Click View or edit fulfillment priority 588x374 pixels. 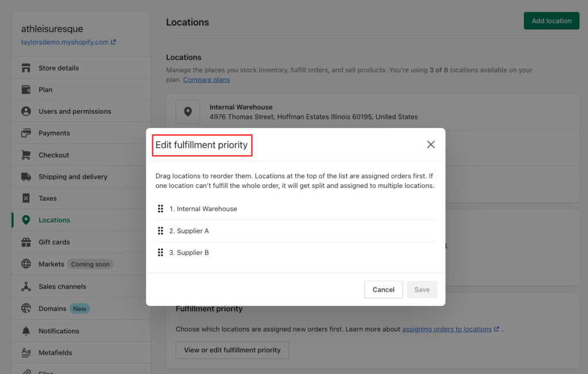pos(232,350)
